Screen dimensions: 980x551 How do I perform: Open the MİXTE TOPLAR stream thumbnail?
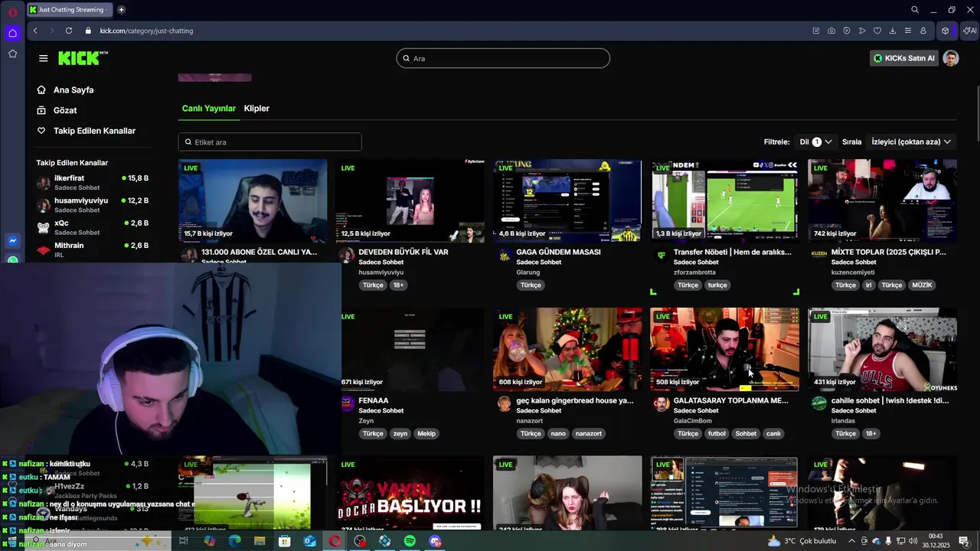[882, 201]
